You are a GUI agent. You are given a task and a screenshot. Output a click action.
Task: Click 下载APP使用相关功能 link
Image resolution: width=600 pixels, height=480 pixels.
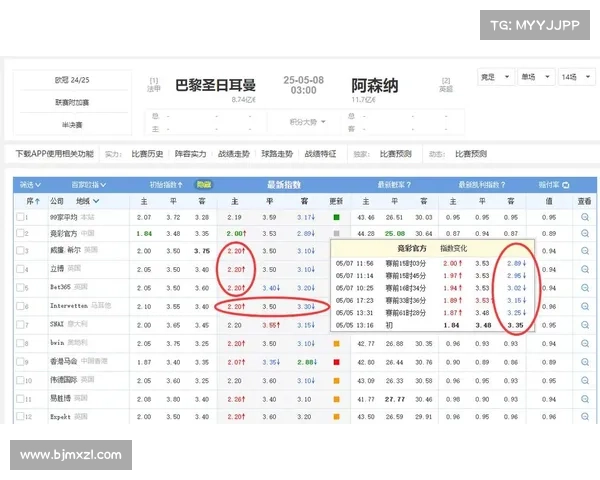pyautogui.click(x=54, y=154)
